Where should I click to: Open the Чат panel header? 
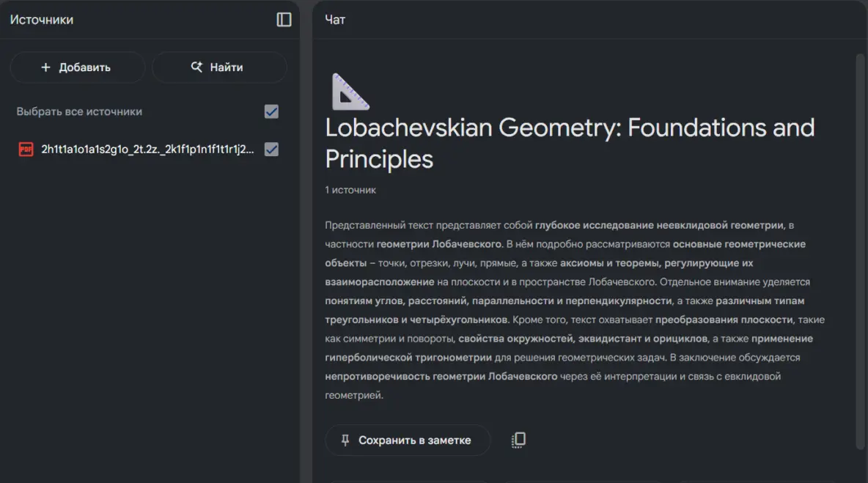pyautogui.click(x=335, y=19)
